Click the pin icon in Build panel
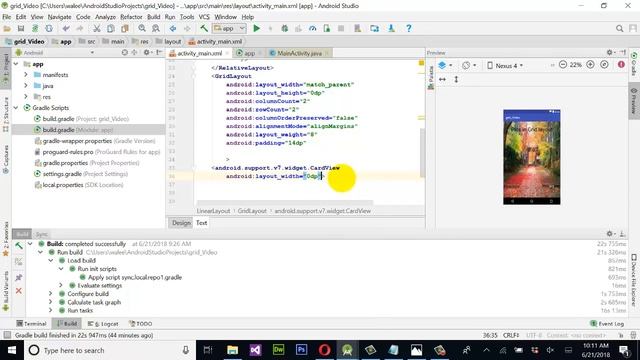The image size is (640, 360). click(18, 277)
